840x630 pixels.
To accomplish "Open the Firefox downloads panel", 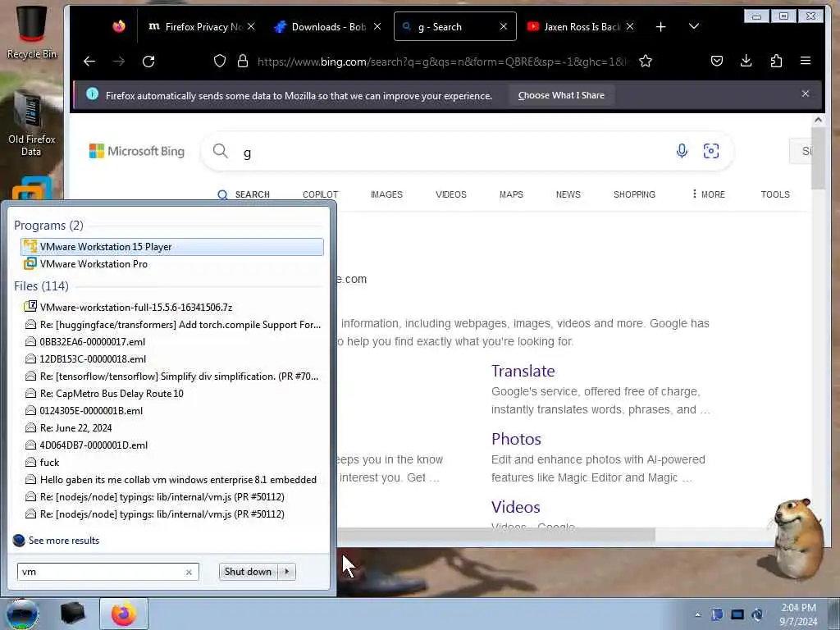I will point(746,61).
